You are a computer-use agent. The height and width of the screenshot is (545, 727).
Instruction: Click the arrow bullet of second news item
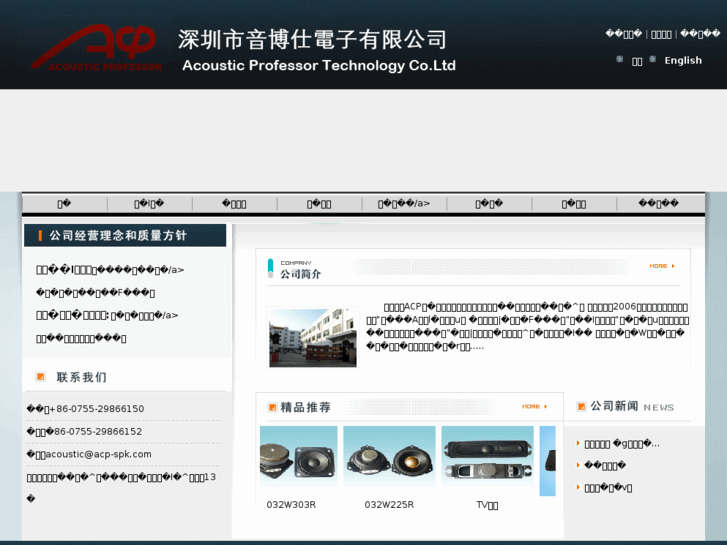(577, 466)
